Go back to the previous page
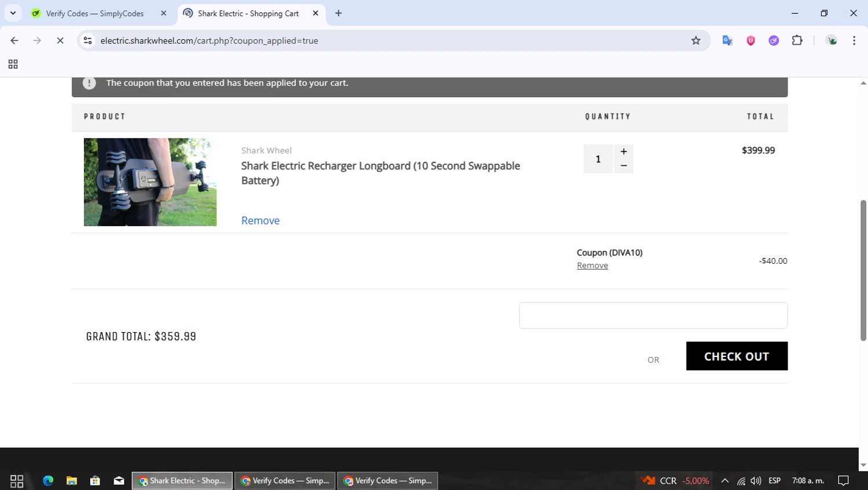868x490 pixels. coord(14,40)
